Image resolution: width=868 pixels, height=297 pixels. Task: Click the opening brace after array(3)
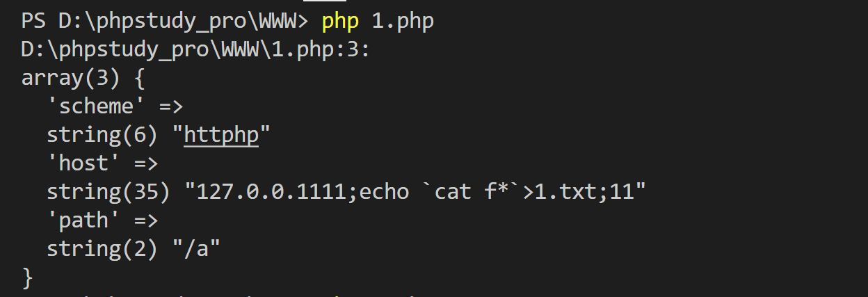click(x=139, y=79)
